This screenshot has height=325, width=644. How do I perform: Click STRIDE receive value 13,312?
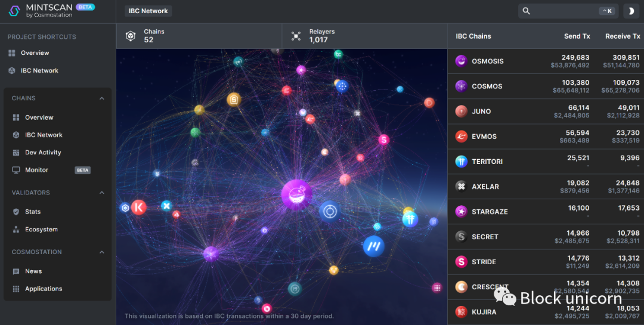628,258
